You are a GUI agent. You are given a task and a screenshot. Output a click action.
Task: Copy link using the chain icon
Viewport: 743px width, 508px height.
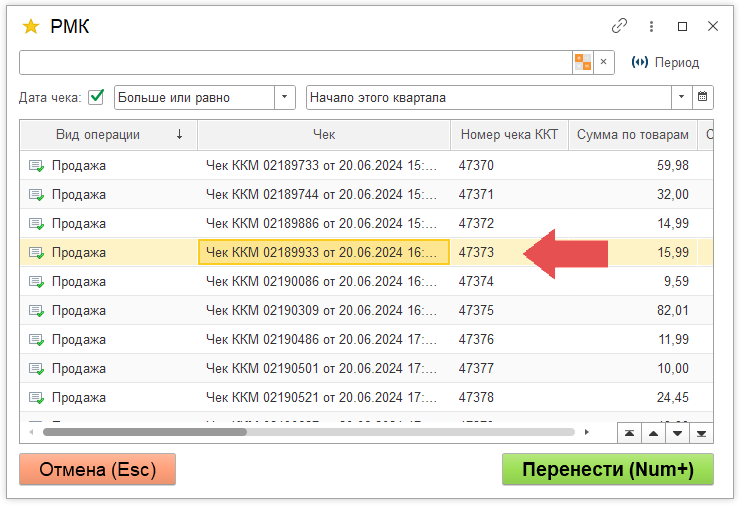click(x=620, y=27)
